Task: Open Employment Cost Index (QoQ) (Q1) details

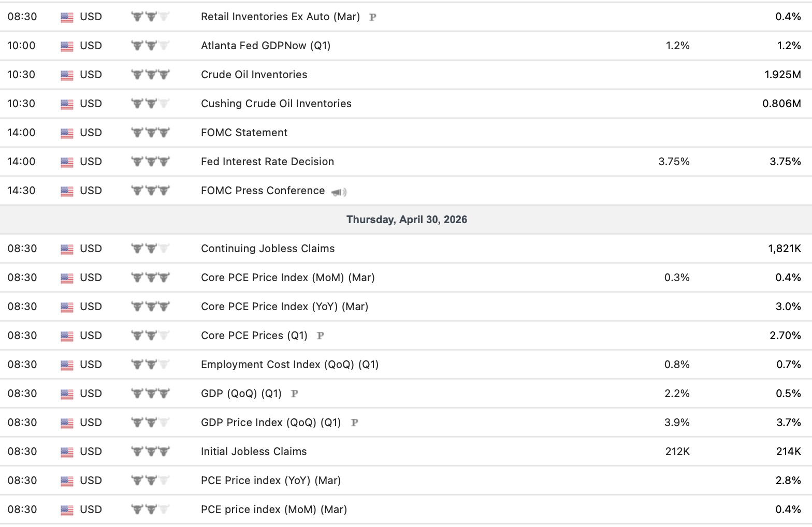Action: pos(289,364)
